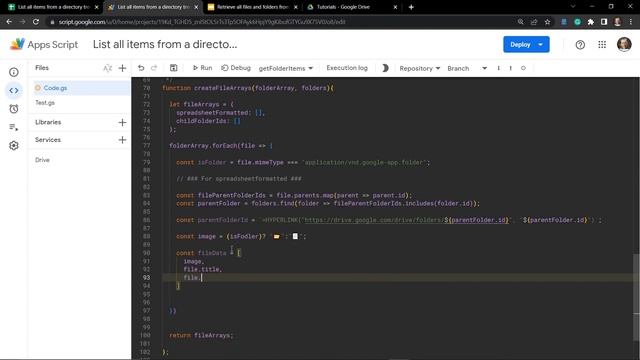Click the project title text
Viewport: 640px width, 360px height.
click(165, 44)
